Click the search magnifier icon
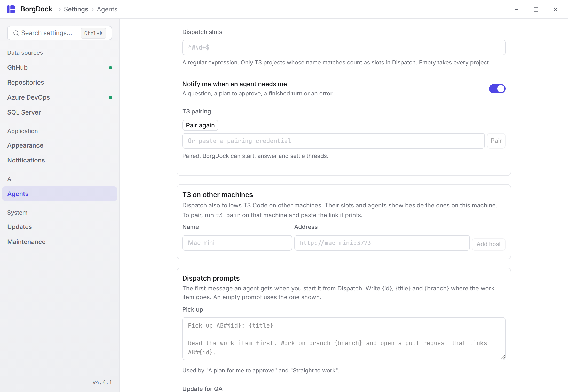The height and width of the screenshot is (392, 568). click(x=16, y=33)
